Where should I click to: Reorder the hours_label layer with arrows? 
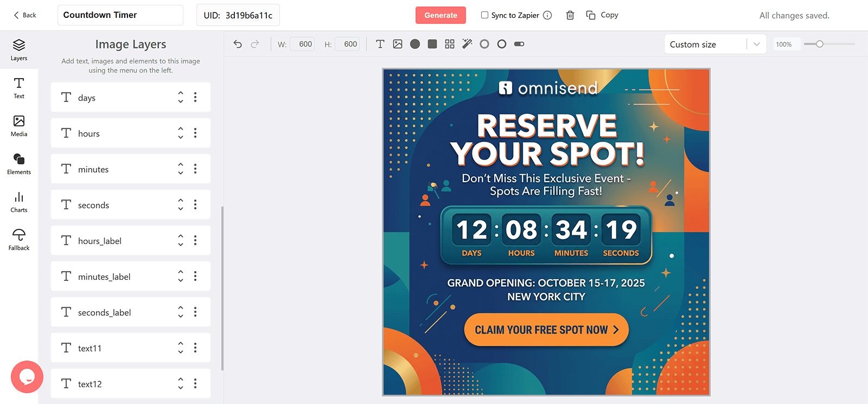[181, 240]
